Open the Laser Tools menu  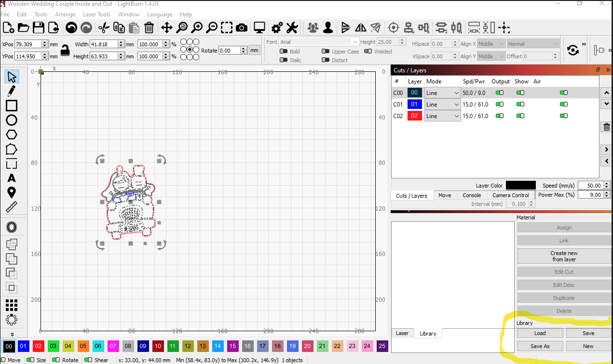click(96, 14)
